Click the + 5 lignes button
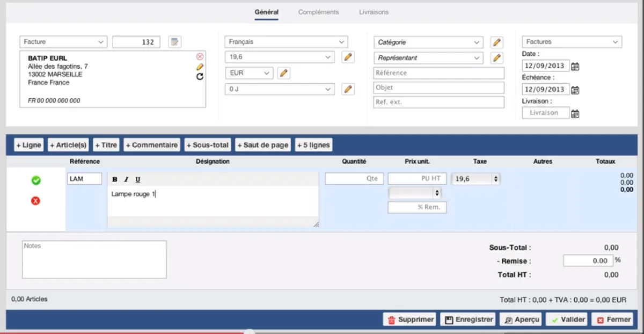The image size is (644, 334). point(313,145)
